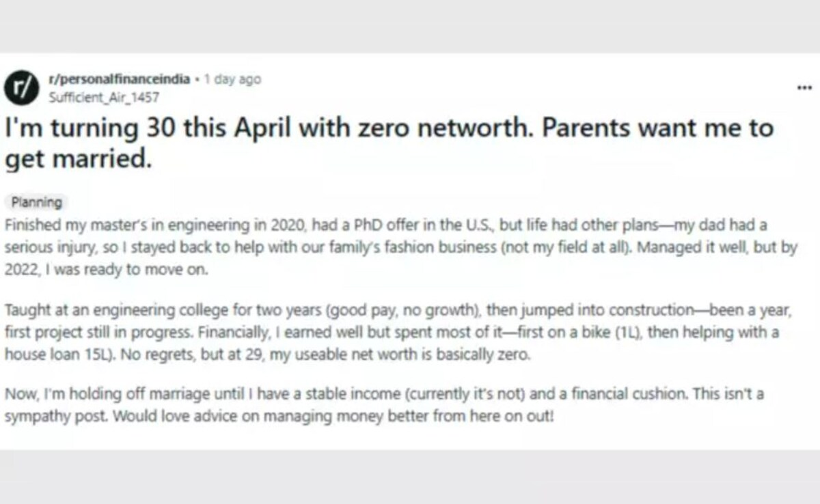
Task: Click the '1 day ago' timestamp
Action: tap(232, 80)
